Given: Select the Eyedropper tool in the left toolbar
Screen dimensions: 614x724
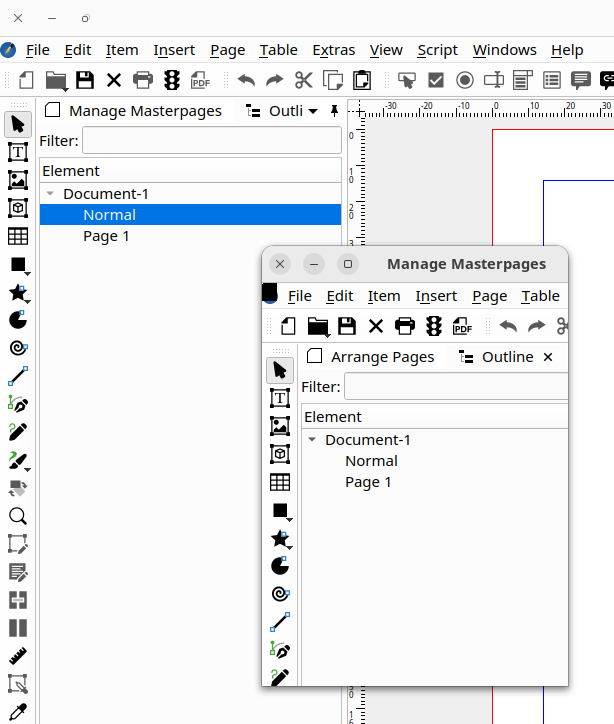Looking at the screenshot, I should [x=17, y=712].
